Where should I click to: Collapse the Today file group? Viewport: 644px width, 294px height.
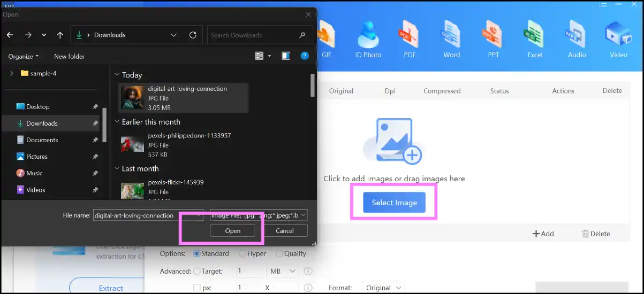[117, 75]
